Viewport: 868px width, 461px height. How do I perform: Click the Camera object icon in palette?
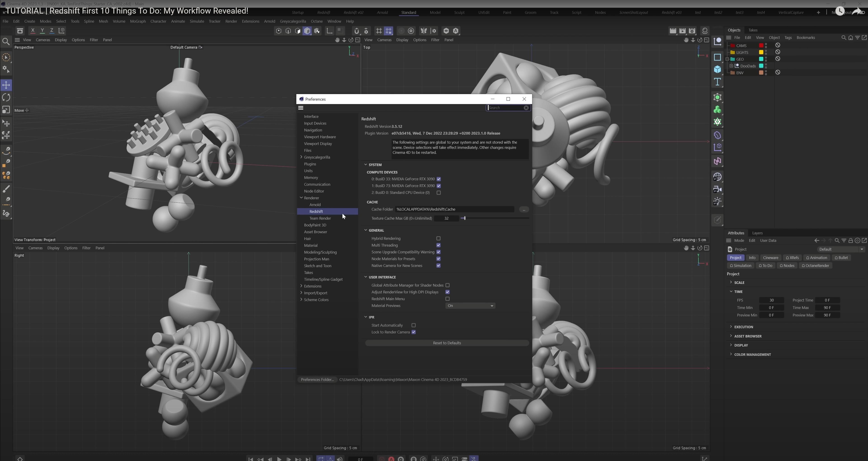coord(717,190)
